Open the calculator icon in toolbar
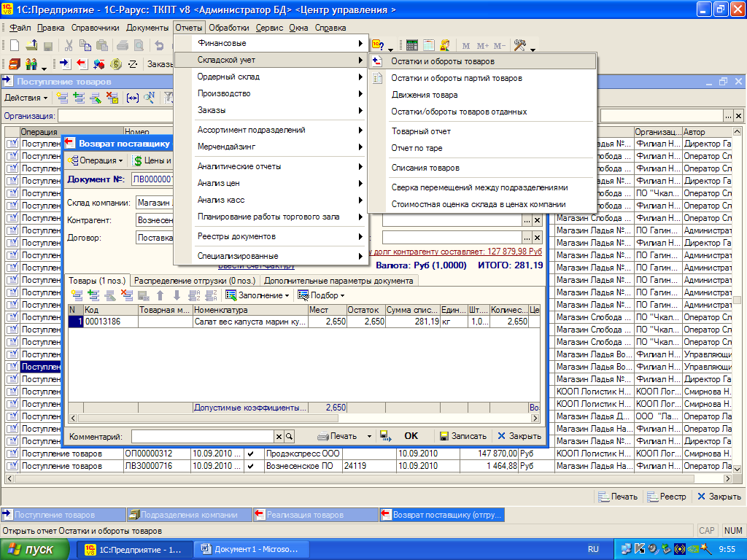Image resolution: width=747 pixels, height=560 pixels. pyautogui.click(x=411, y=45)
